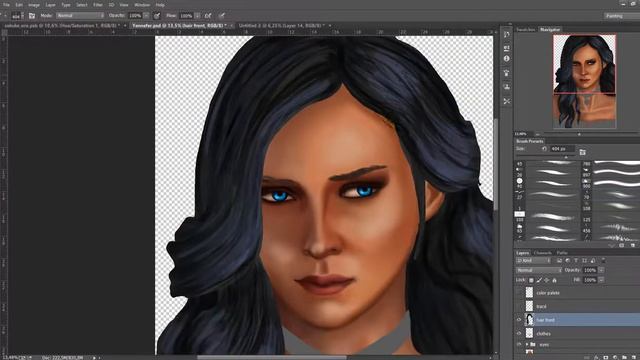Enable airbrush mode icon
This screenshot has height=360, width=640.
pos(208,16)
